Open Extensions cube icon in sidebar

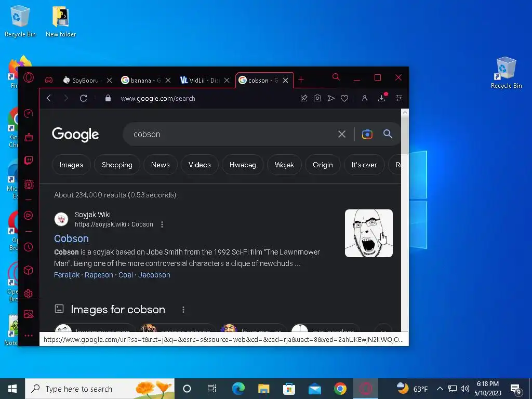tap(29, 270)
